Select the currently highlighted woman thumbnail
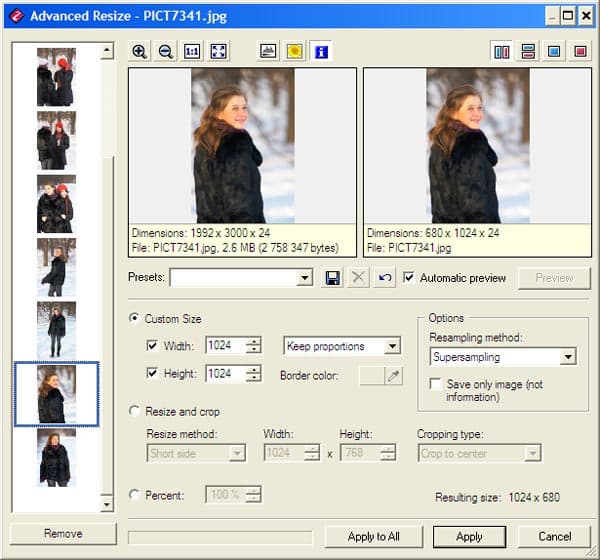600x560 pixels. 56,394
